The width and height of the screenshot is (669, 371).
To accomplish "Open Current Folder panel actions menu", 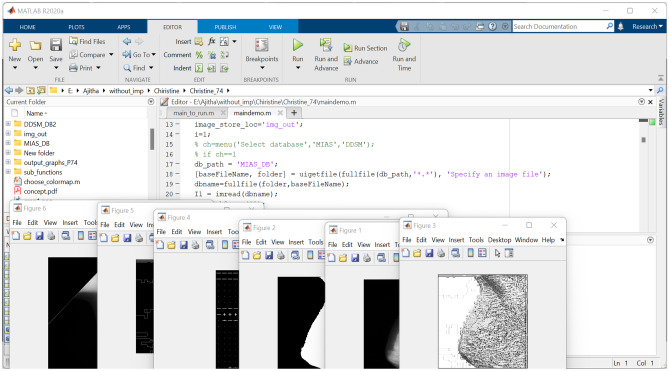I will click(x=151, y=102).
